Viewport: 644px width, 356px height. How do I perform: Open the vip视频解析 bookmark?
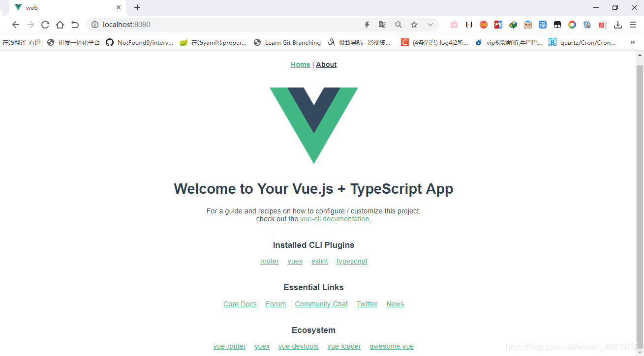point(509,43)
